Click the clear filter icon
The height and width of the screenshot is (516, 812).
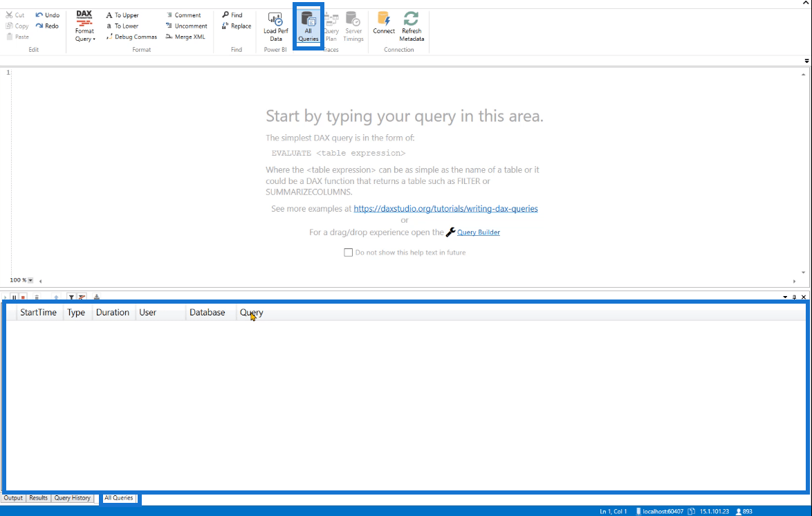(x=82, y=297)
